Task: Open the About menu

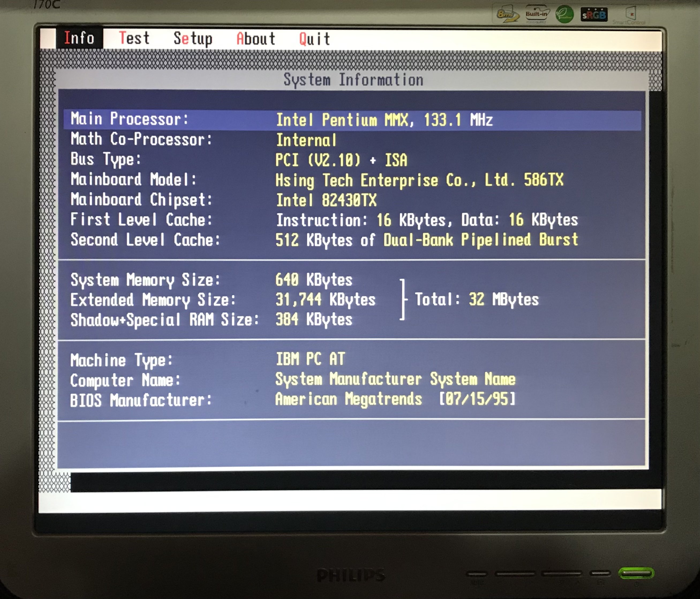Action: pos(256,39)
